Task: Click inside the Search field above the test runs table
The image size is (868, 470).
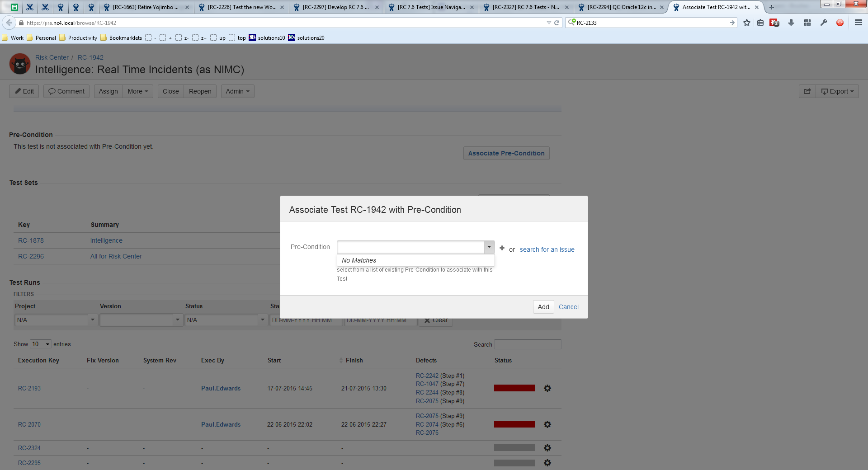Action: tap(527, 344)
